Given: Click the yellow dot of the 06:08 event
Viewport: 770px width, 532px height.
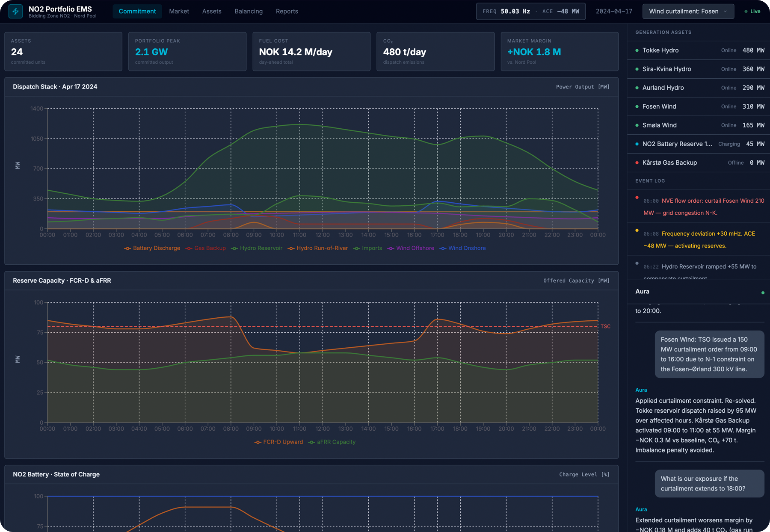Looking at the screenshot, I should [637, 231].
